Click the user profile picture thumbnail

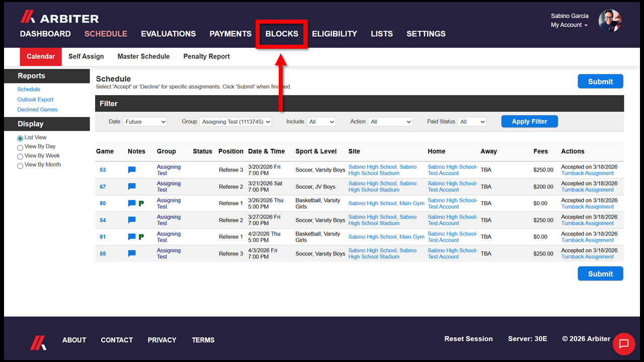610,21
